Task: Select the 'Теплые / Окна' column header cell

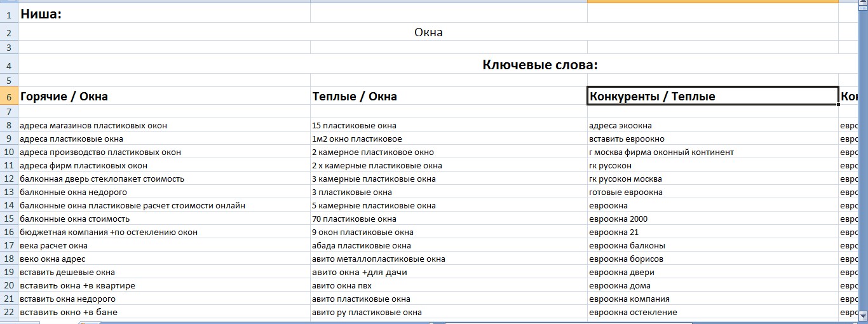Action: [449, 96]
